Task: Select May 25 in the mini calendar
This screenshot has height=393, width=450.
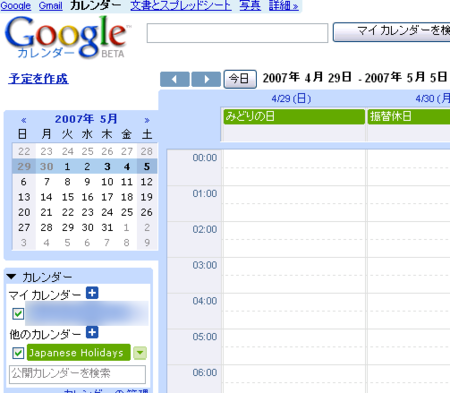Action: (127, 212)
